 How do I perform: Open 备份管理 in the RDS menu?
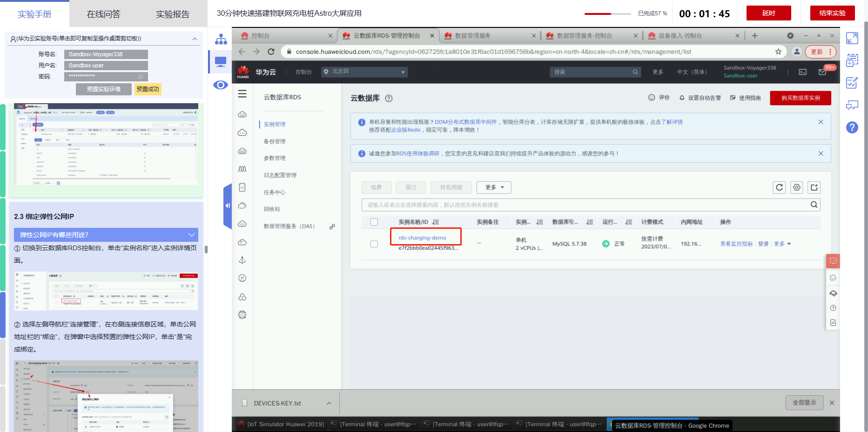pyautogui.click(x=275, y=141)
